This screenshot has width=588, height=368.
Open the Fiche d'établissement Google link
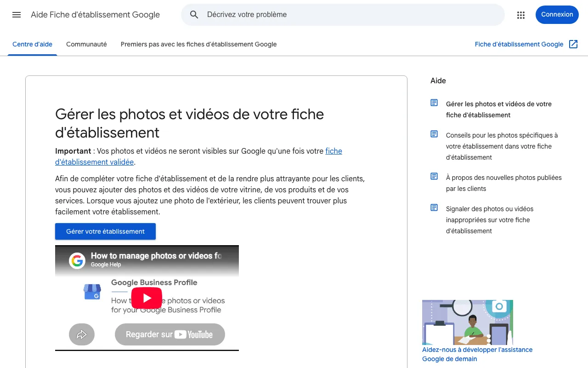pos(519,45)
